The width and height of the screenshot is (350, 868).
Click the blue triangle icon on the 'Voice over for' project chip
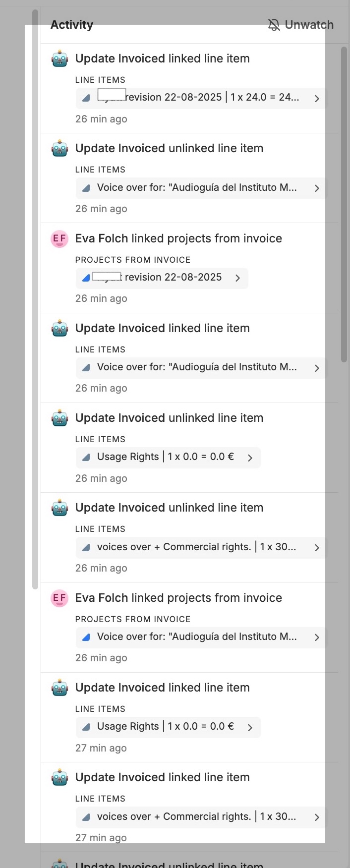point(86,637)
